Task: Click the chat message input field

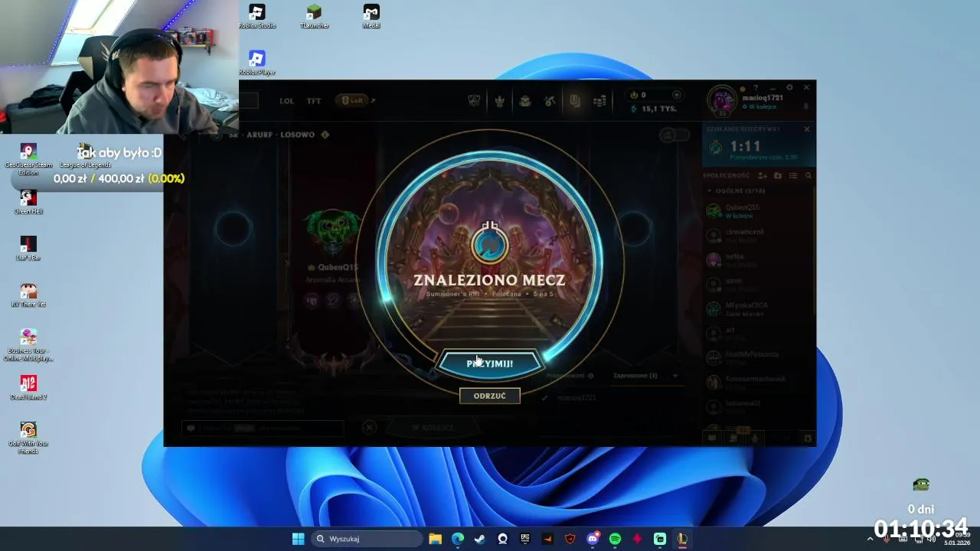Action: [x=263, y=428]
